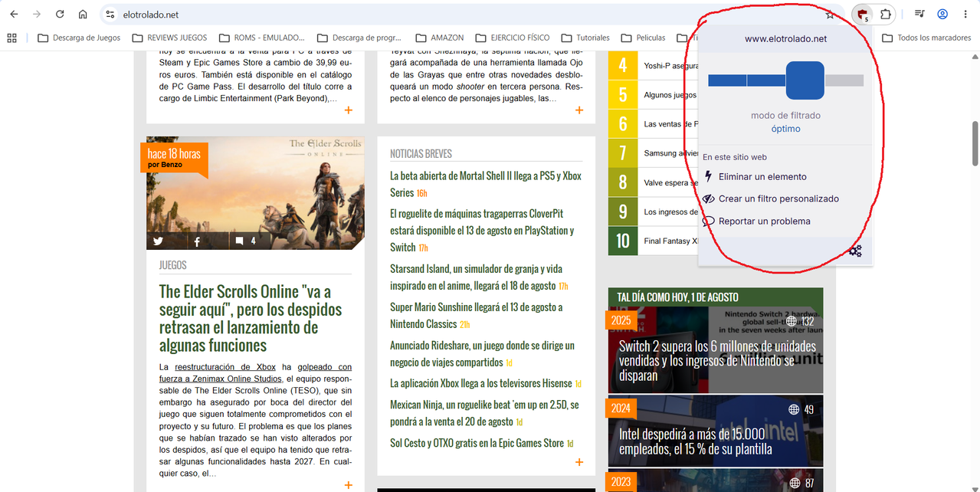Open Mortal Shell II open beta news

tap(485, 184)
